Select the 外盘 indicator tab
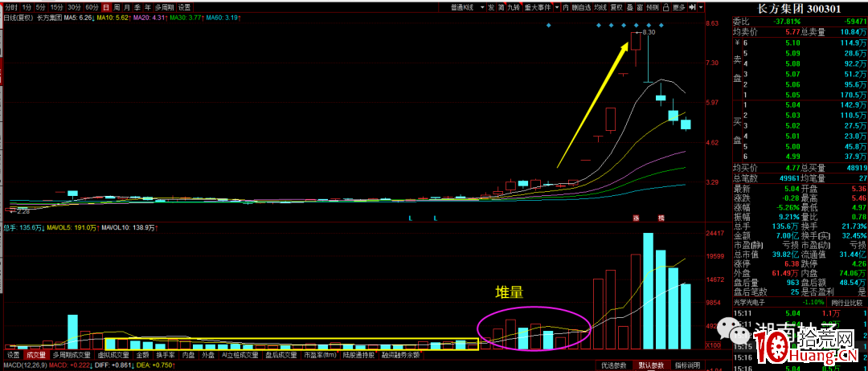Viewport: 868px width, 371px height. coord(210,355)
